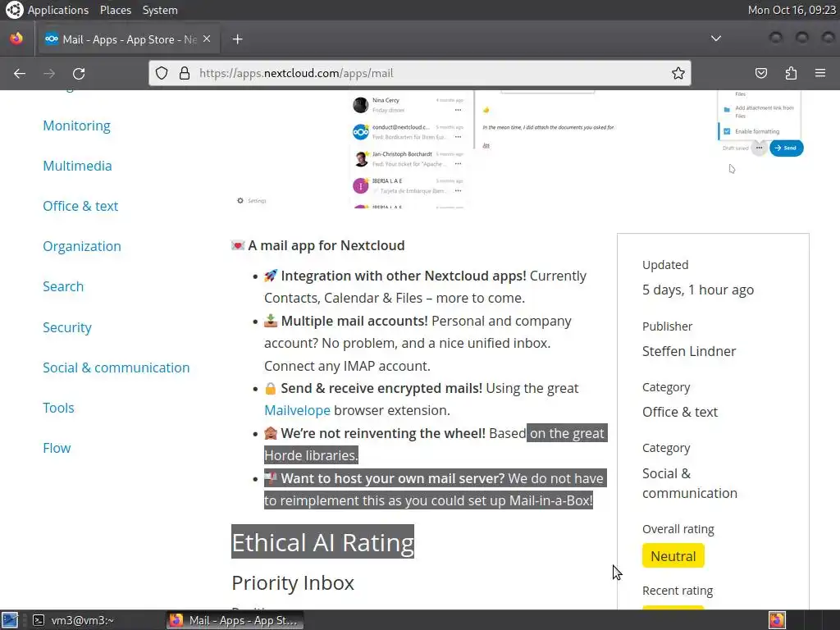Show site security lock information
Image resolution: width=840 pixels, height=630 pixels.
click(x=185, y=73)
